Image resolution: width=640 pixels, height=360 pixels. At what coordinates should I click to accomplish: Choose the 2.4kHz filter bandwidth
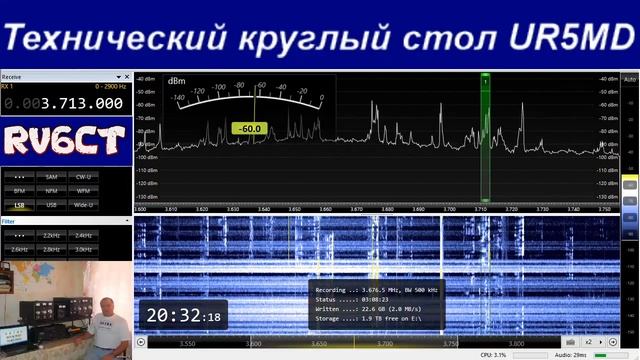point(83,236)
